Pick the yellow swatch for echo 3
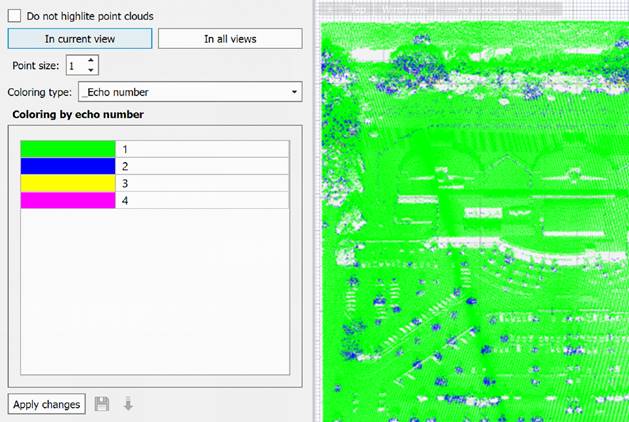The image size is (629, 422). pyautogui.click(x=68, y=183)
